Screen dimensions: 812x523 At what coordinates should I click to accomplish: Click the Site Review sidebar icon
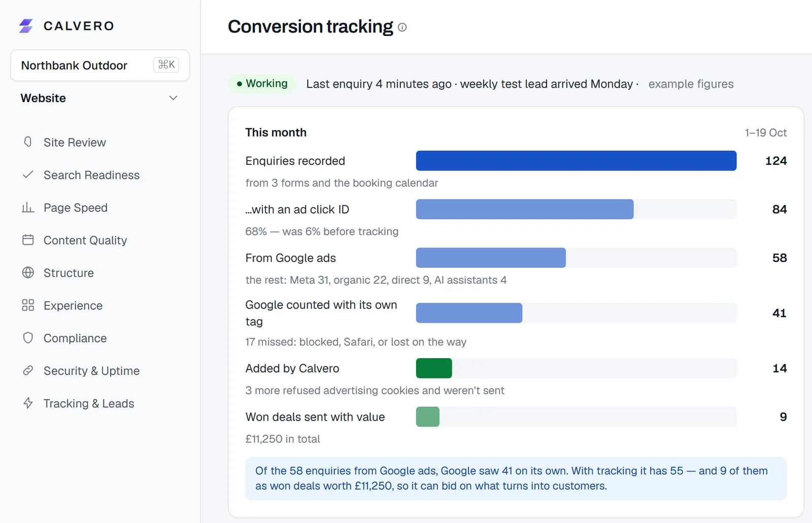coord(28,142)
